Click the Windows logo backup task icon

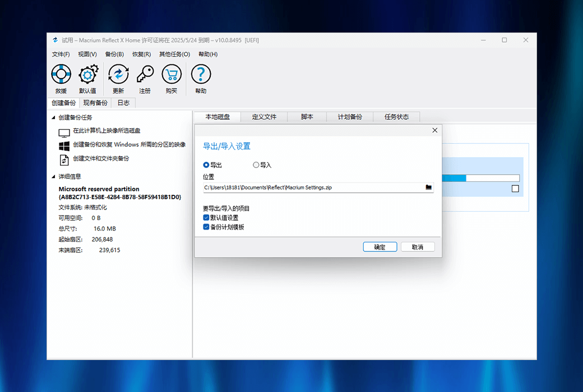[64, 146]
